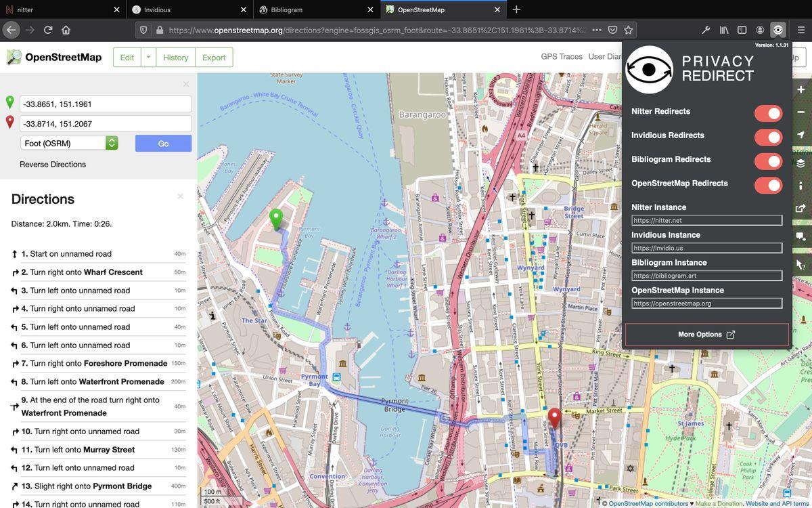This screenshot has width=812, height=508.
Task: Open the Library bookshelf icon
Action: [724, 30]
